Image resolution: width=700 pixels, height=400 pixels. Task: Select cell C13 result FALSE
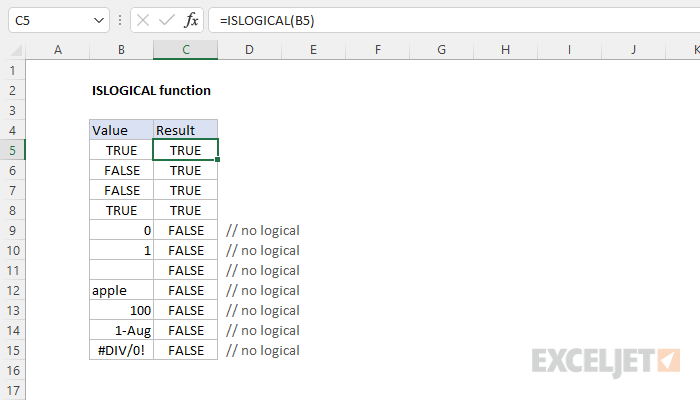186,310
